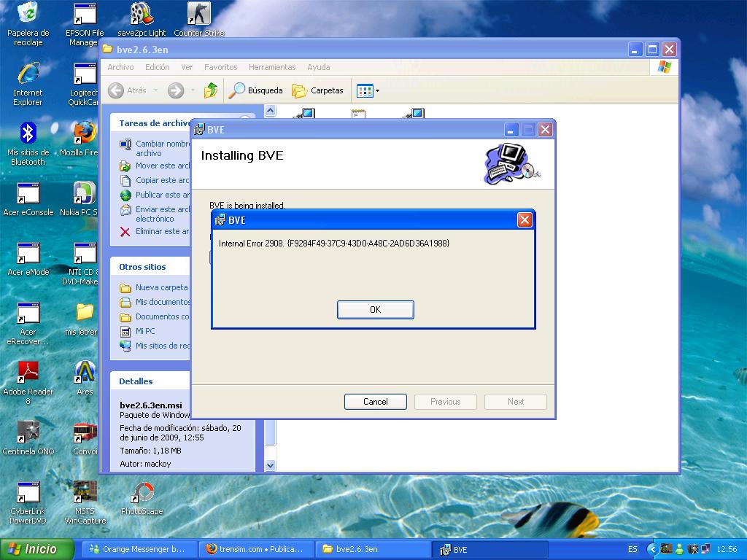Viewport: 747px width, 560px height.
Task: Close the Internal Error 2908 dialog
Action: click(x=524, y=219)
